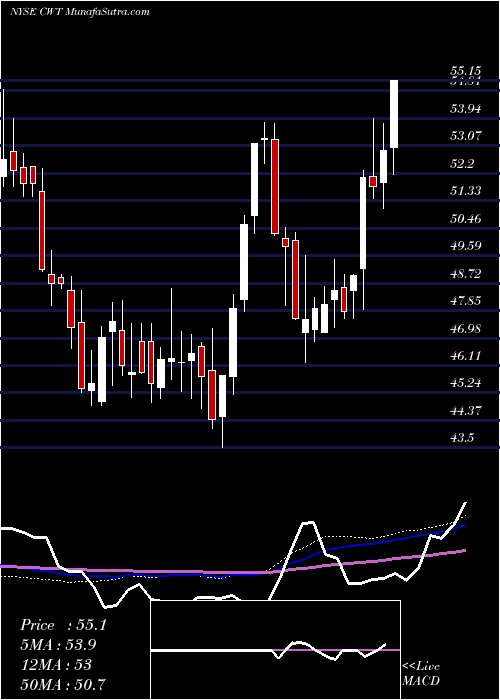Click the 5MA : 53.9 readout
Image resolution: width=500 pixels, height=700 pixels.
point(58,645)
